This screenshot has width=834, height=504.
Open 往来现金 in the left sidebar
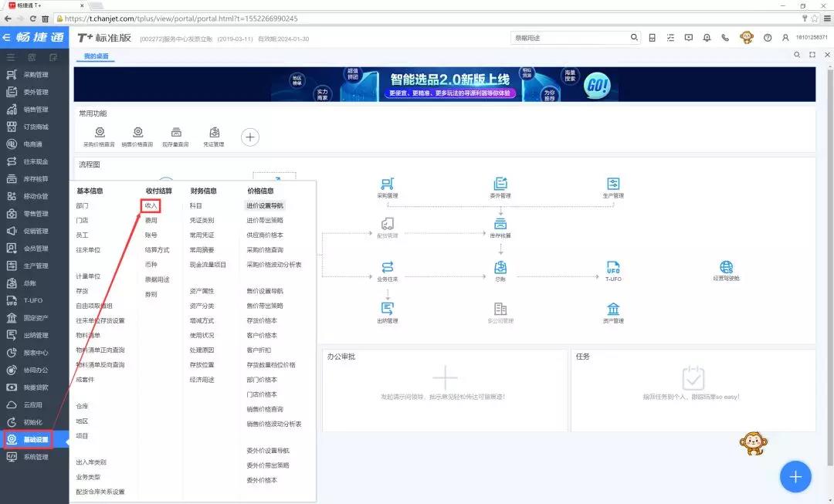click(x=35, y=161)
